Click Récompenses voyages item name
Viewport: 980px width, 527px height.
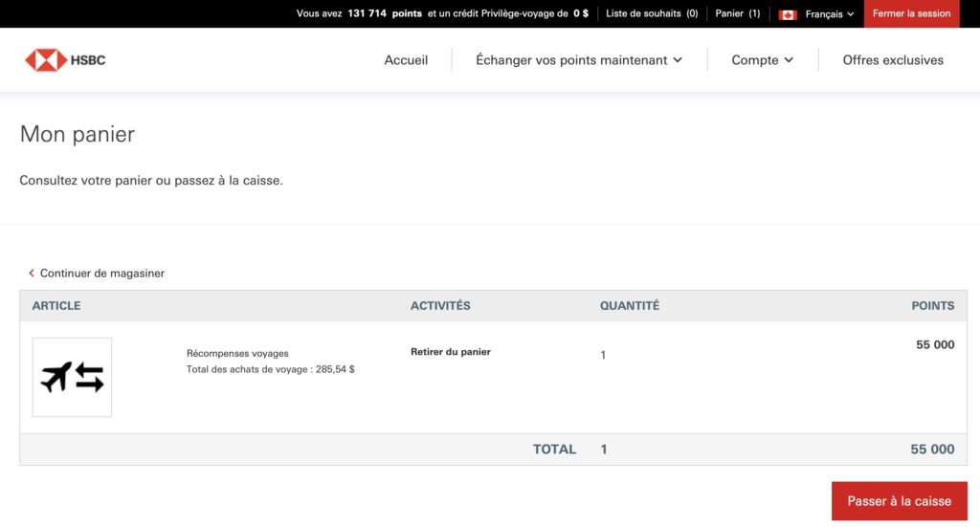(x=237, y=353)
